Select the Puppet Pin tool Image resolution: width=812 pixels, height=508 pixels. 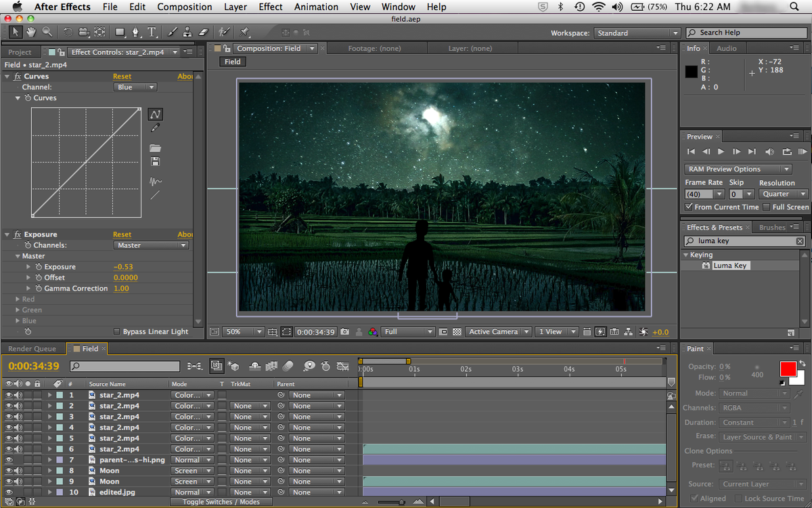pos(244,32)
